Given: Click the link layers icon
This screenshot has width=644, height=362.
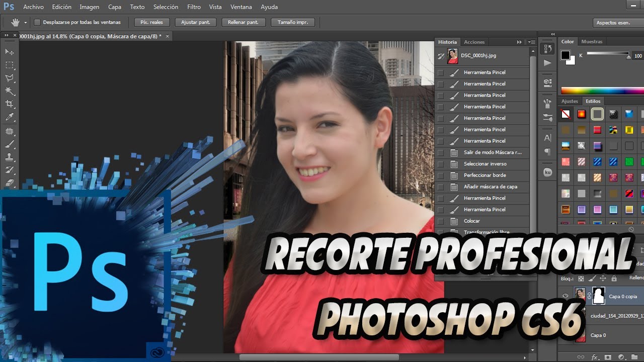Looking at the screenshot, I should 581,357.
